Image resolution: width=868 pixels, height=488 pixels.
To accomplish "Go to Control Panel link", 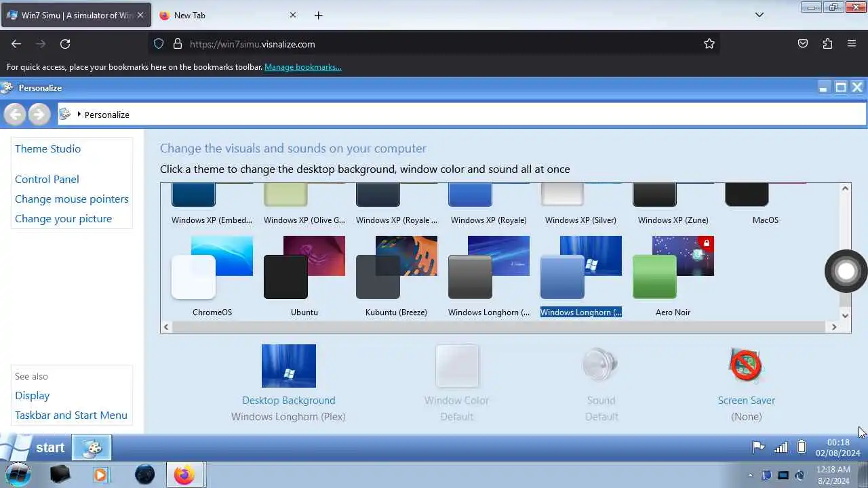I will [47, 180].
